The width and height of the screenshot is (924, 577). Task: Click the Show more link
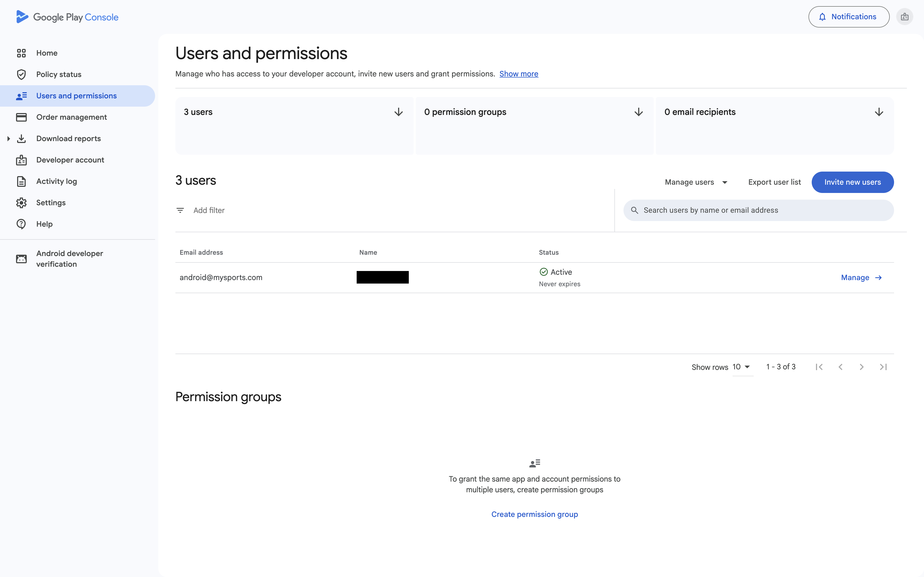coord(519,74)
